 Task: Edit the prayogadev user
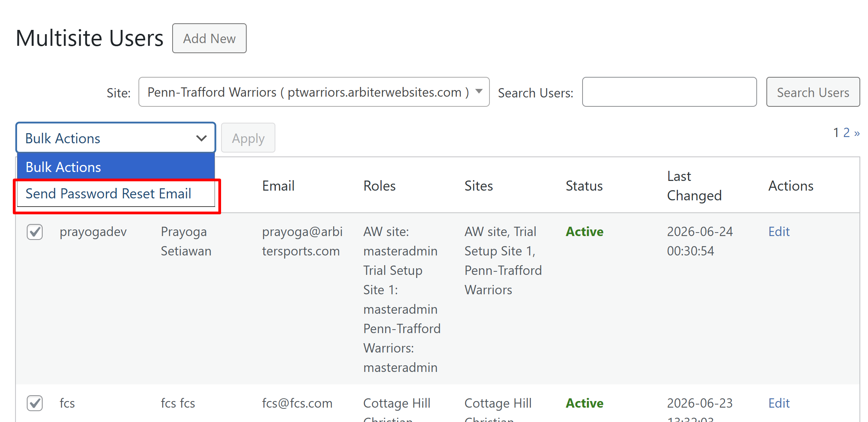779,231
